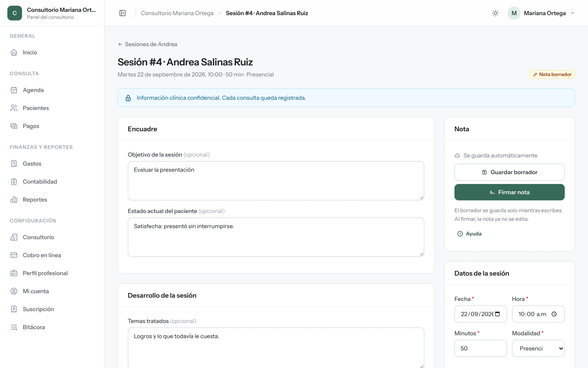
Task: Click the Nota borrador badge
Action: pyautogui.click(x=552, y=74)
